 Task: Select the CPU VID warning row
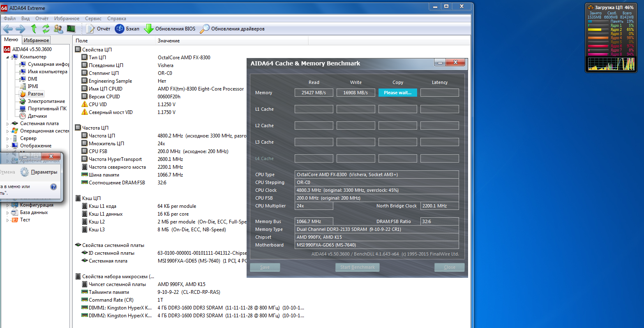(160, 105)
